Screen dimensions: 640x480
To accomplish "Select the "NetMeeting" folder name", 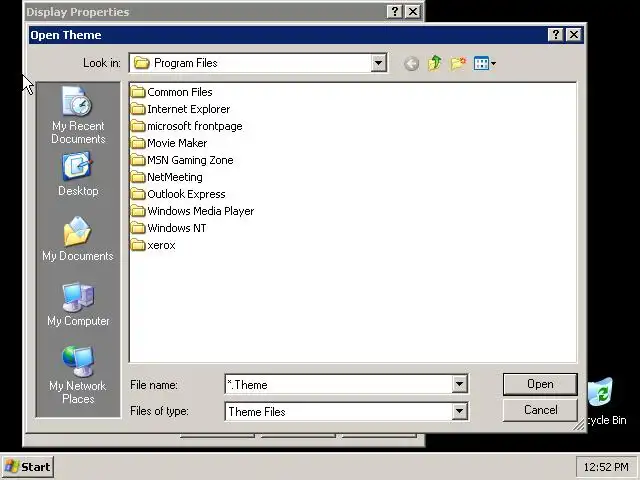I will coord(175,177).
